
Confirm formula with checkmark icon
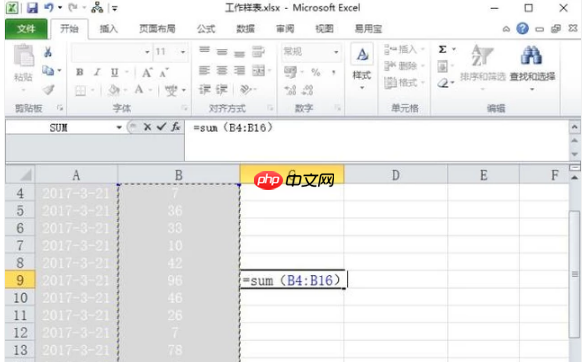tap(161, 127)
